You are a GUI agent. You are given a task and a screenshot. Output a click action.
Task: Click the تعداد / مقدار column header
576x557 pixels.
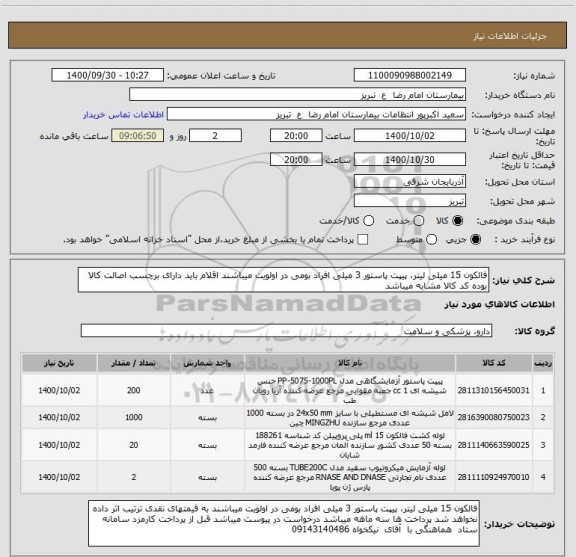[134, 363]
